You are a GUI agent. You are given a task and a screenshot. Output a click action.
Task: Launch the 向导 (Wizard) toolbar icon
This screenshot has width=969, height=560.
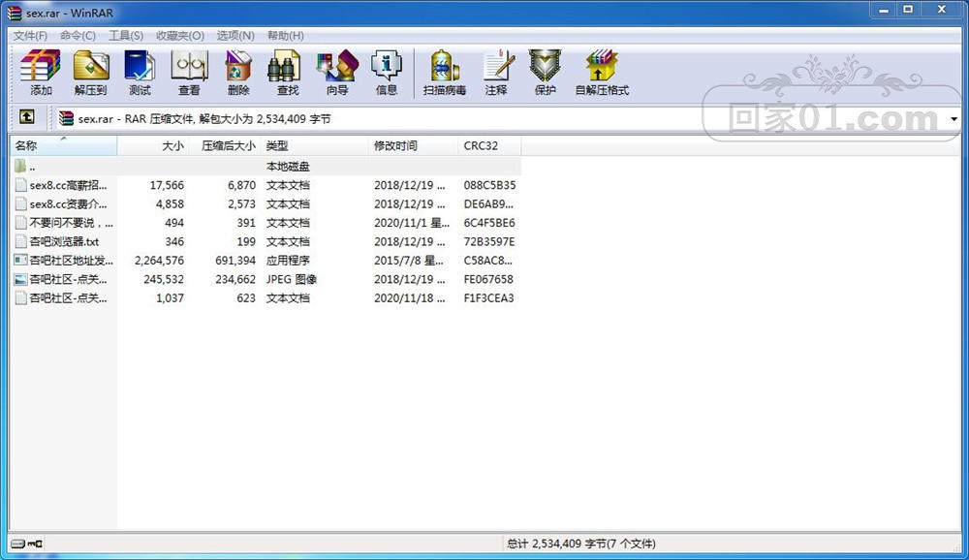pyautogui.click(x=337, y=66)
